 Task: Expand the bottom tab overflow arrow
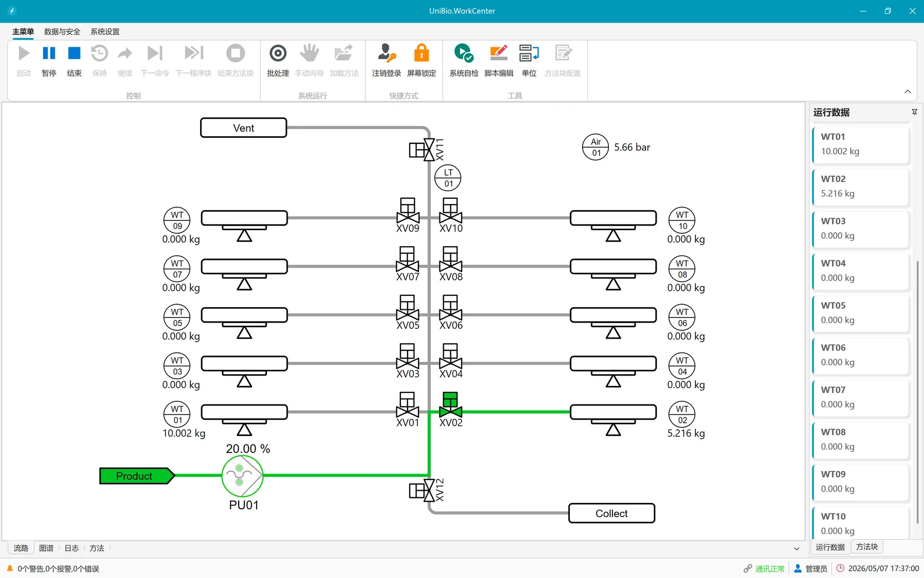pyautogui.click(x=796, y=549)
